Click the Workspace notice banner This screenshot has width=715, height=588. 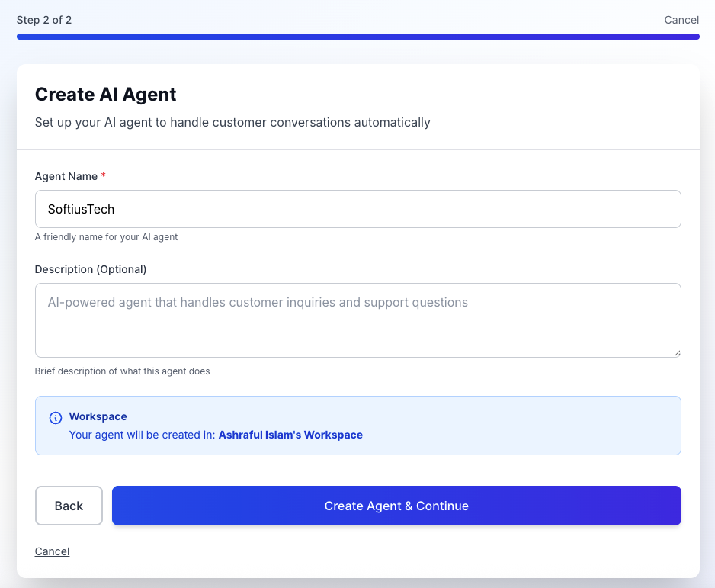[x=357, y=426]
